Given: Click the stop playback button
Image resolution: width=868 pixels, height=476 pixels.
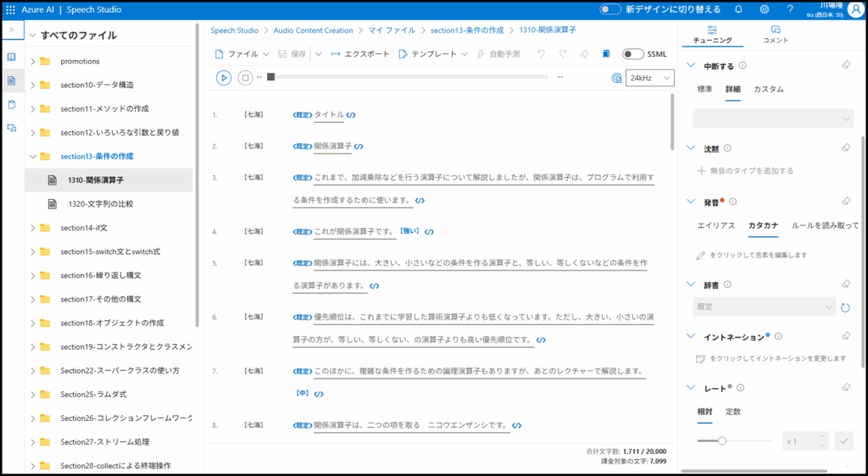Looking at the screenshot, I should click(245, 78).
